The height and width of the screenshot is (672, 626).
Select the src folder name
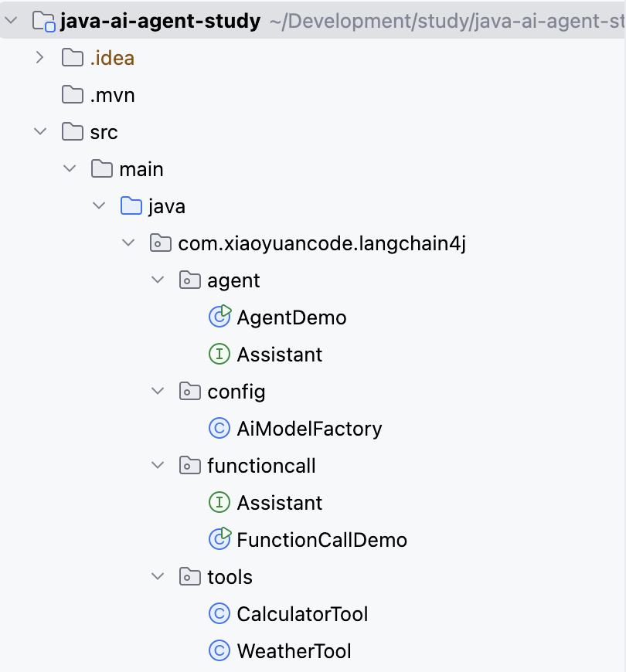(x=104, y=132)
